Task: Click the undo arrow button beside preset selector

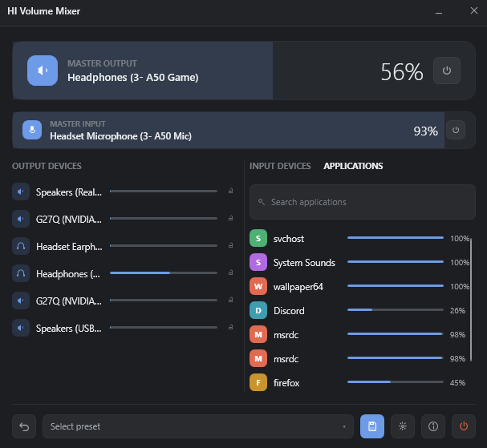Action: [24, 426]
